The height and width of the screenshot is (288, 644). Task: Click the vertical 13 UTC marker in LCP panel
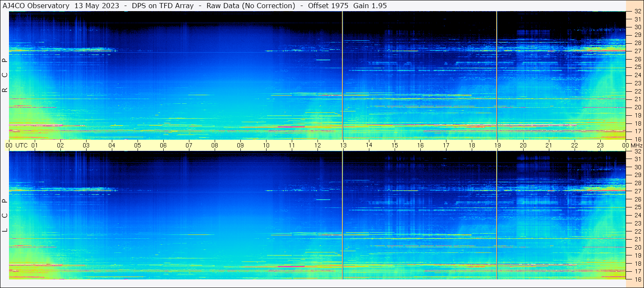[x=342, y=215]
